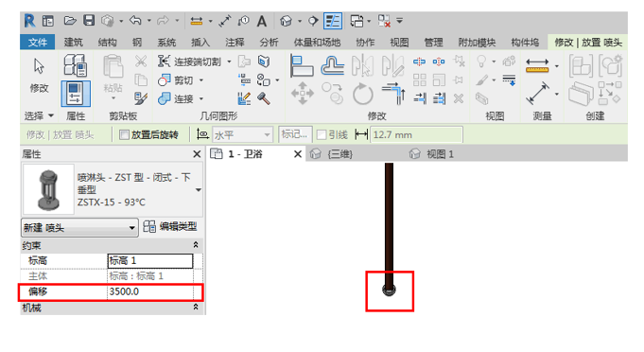Image resolution: width=644 pixels, height=352 pixels.
Task: Select the Offset tool in Modify panel
Action: pos(332,65)
